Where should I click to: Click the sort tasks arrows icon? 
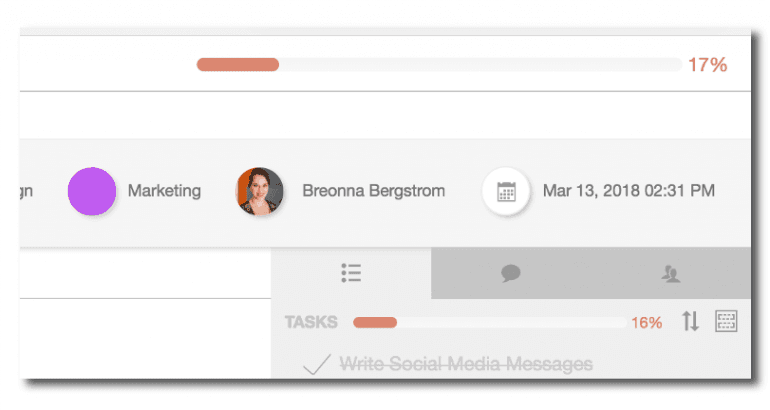click(690, 322)
